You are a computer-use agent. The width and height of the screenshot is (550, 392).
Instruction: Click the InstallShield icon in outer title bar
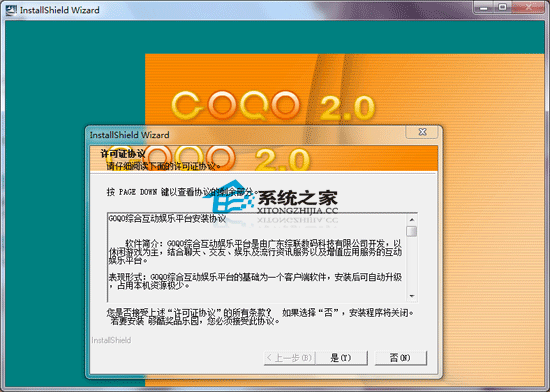coord(11,10)
